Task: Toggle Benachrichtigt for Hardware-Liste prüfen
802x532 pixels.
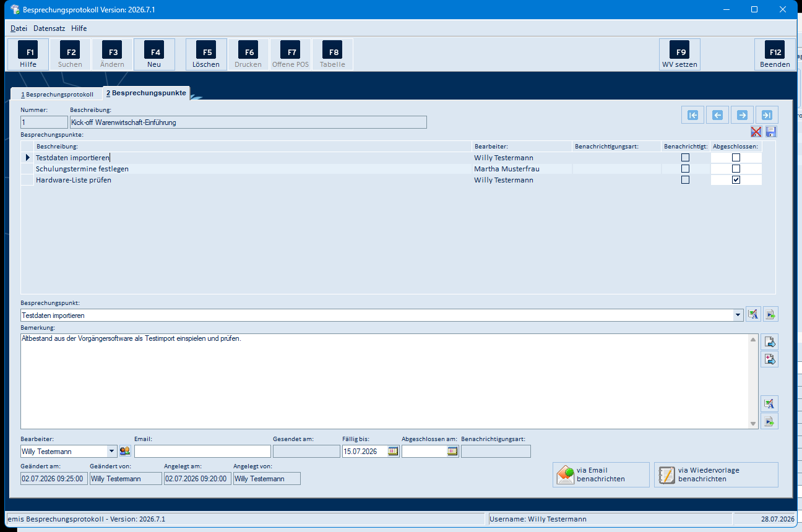Action: (x=685, y=180)
